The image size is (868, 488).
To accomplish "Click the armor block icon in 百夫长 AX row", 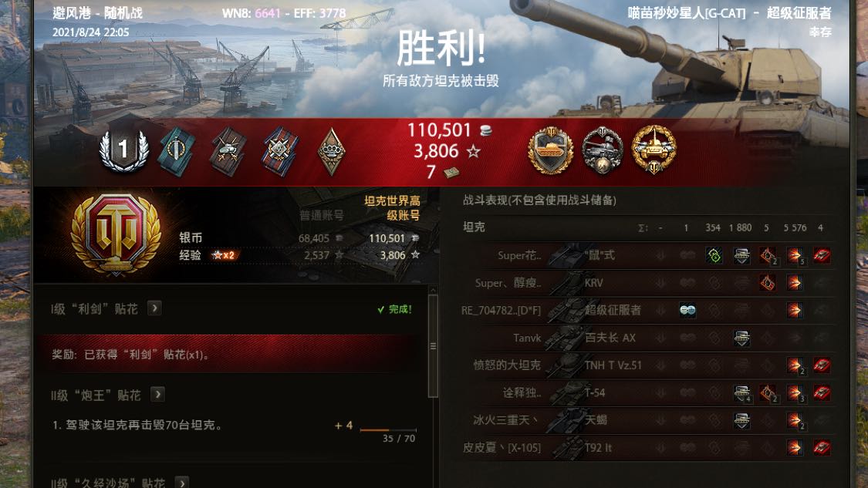I will pyautogui.click(x=741, y=338).
